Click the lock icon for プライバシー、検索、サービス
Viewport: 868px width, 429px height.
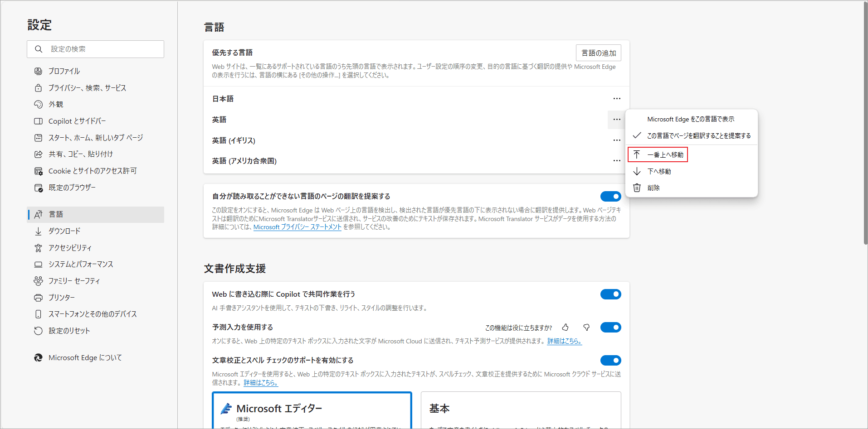click(x=39, y=88)
